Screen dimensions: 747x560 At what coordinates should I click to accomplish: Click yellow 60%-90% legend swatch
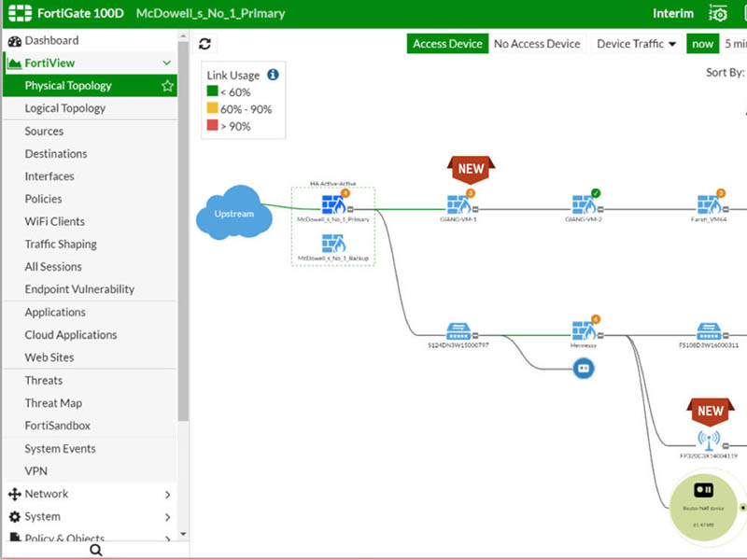click(x=213, y=108)
